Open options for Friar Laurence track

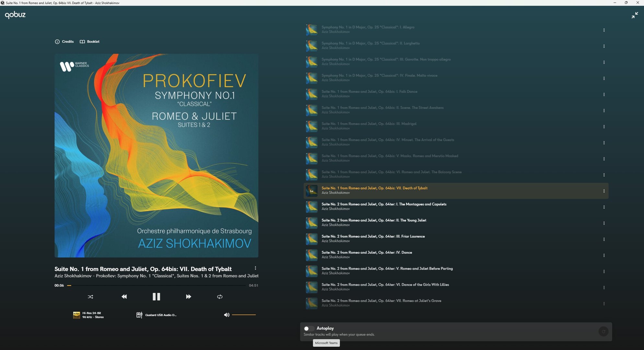pyautogui.click(x=604, y=239)
